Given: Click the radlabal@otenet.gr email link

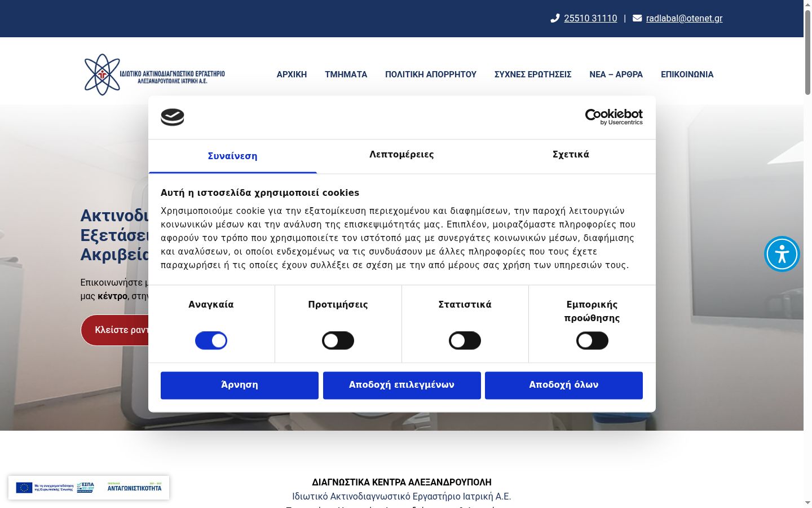Looking at the screenshot, I should 684,19.
